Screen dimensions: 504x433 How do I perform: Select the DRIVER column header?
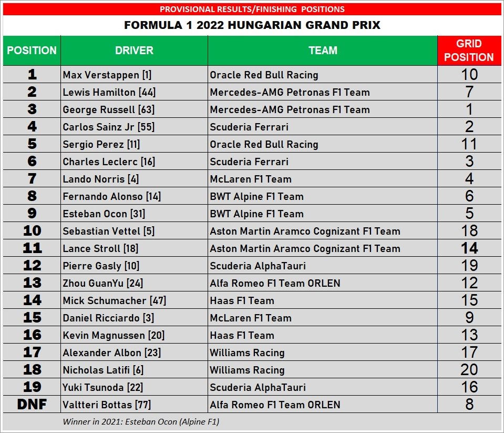click(x=134, y=51)
